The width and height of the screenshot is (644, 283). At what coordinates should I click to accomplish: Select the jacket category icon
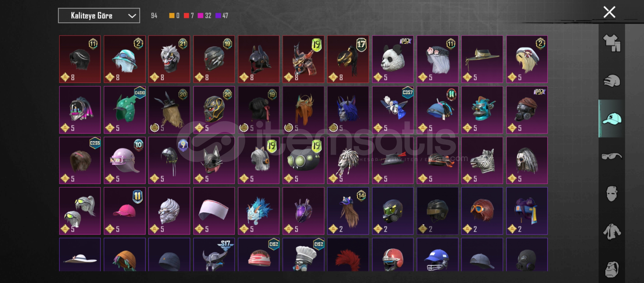pyautogui.click(x=612, y=232)
